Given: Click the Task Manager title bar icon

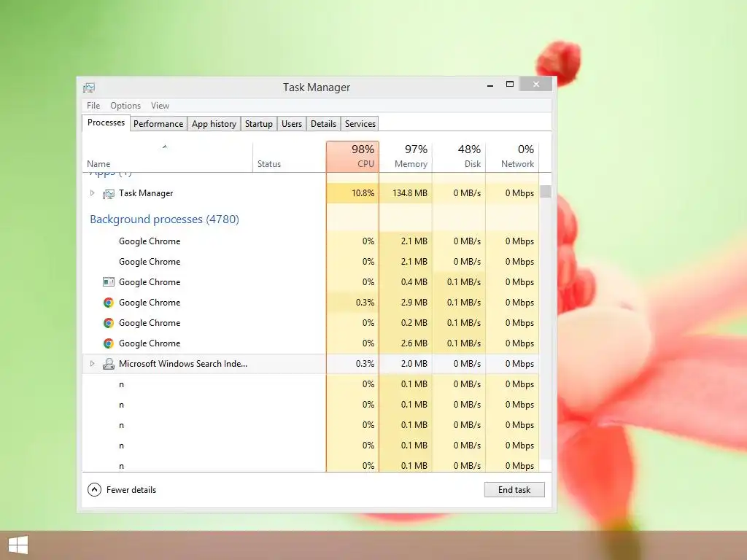Looking at the screenshot, I should point(89,87).
